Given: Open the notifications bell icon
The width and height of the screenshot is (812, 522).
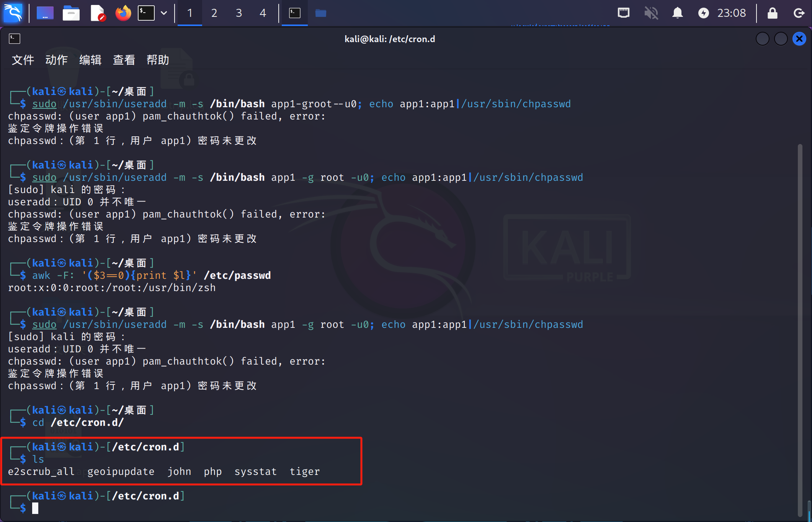Looking at the screenshot, I should (677, 13).
